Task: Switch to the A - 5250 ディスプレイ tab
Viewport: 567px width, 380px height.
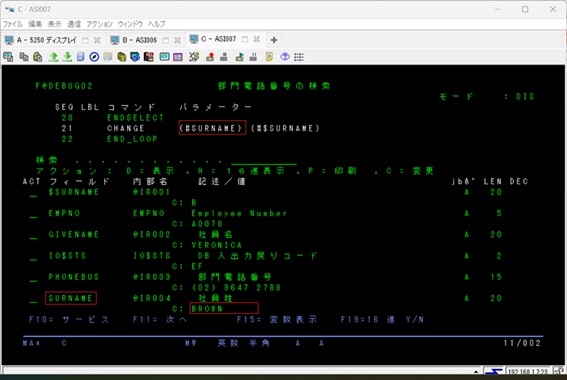Action: [46, 40]
